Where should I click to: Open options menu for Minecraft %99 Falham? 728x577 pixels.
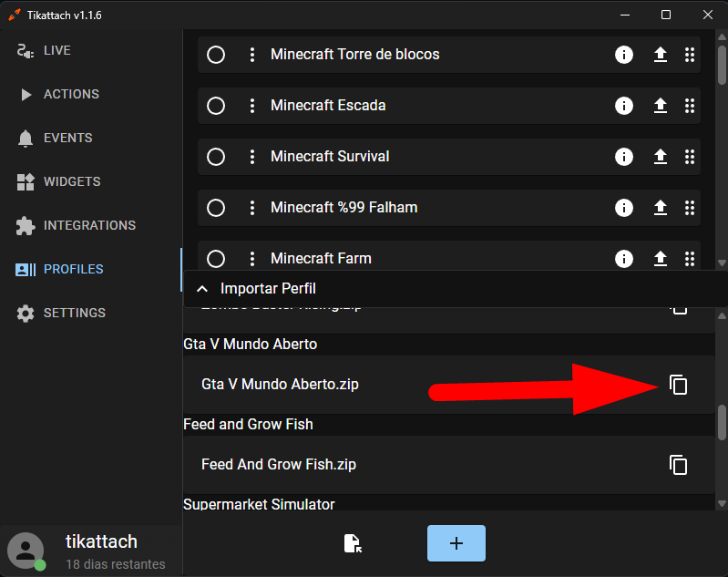point(252,208)
